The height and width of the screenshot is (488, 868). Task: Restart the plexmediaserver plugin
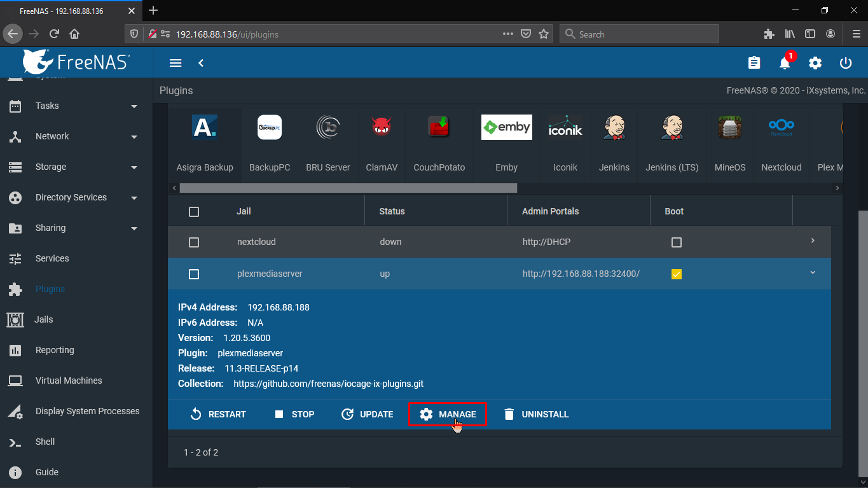[218, 414]
